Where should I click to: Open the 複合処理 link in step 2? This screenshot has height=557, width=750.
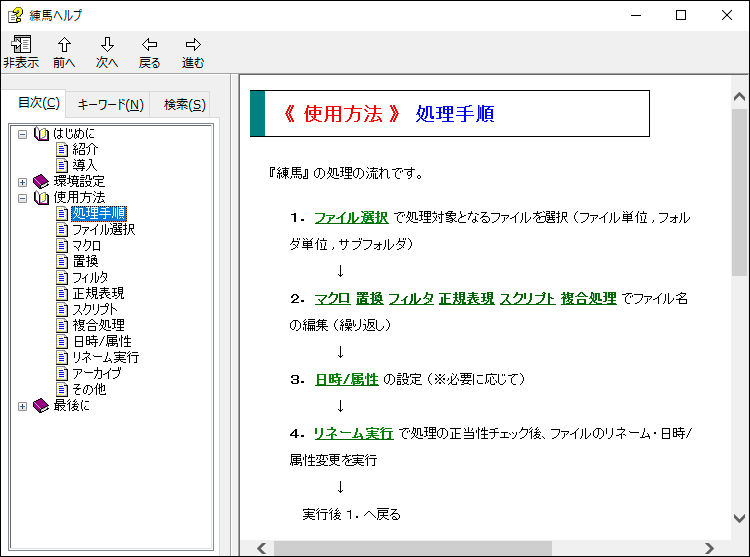tap(589, 299)
